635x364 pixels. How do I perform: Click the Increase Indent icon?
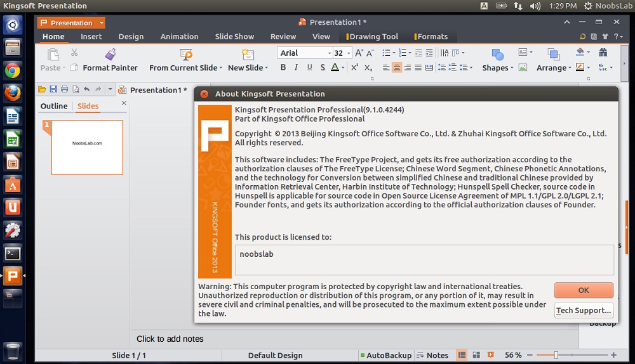tap(429, 53)
